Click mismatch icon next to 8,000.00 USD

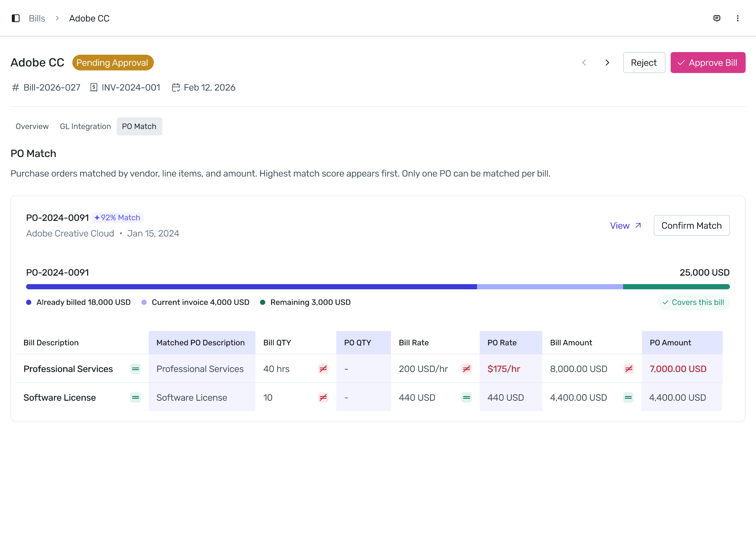pyautogui.click(x=629, y=369)
